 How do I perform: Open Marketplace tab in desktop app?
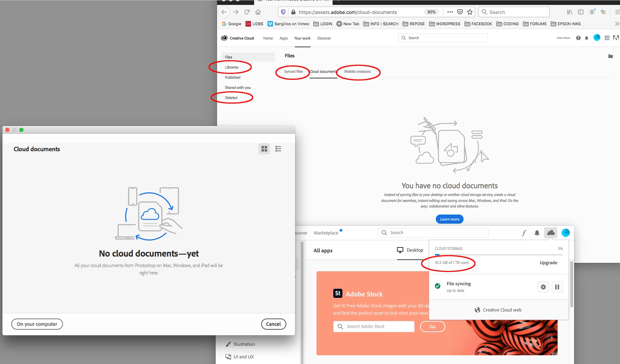point(326,233)
